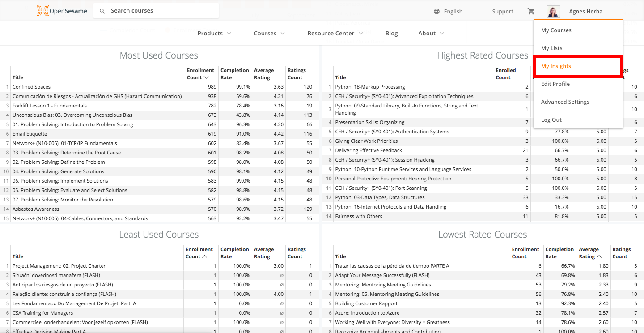Click Completion Rate header in Most Used
This screenshot has width=644, height=333.
[x=234, y=74]
